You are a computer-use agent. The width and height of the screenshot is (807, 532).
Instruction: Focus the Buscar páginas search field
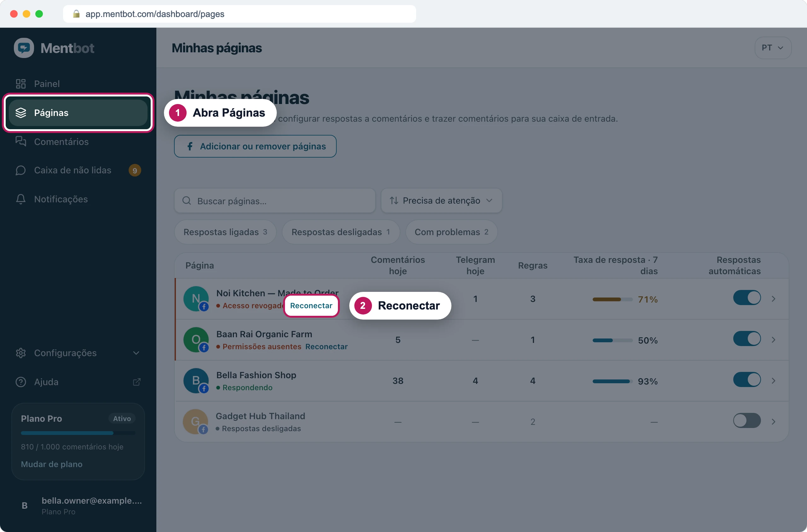(275, 200)
